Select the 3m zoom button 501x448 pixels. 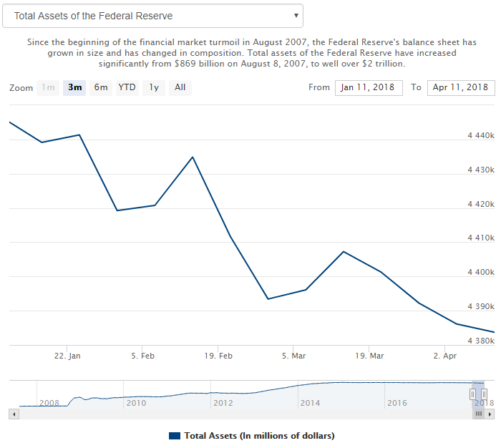74,87
